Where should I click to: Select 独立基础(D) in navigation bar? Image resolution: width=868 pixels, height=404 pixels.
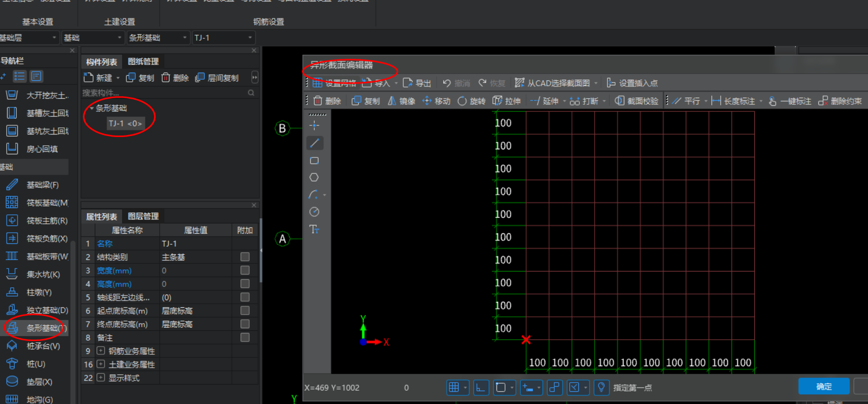point(36,310)
